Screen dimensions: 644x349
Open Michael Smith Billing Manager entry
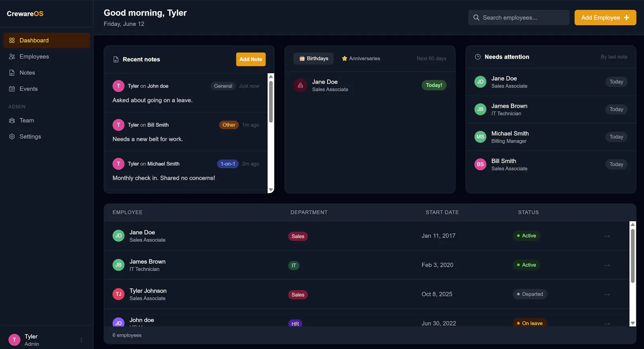[551, 137]
